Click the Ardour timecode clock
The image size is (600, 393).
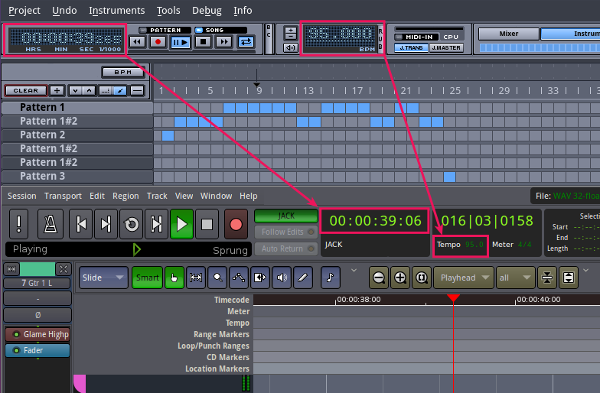click(x=375, y=221)
